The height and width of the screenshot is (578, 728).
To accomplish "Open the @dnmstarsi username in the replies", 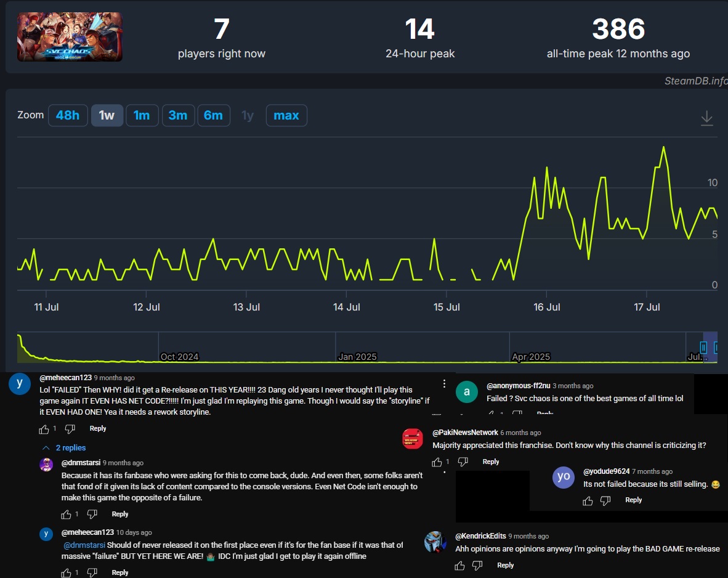I will (x=81, y=463).
